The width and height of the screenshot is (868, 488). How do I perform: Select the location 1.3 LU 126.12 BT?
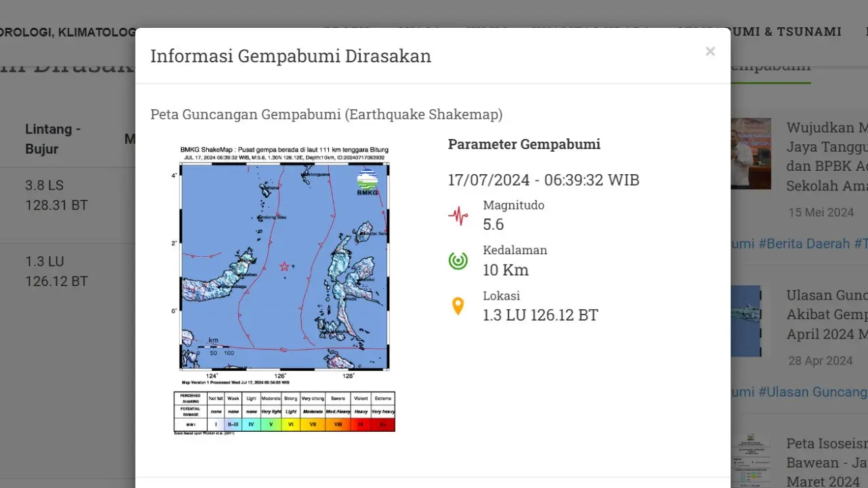tap(540, 315)
